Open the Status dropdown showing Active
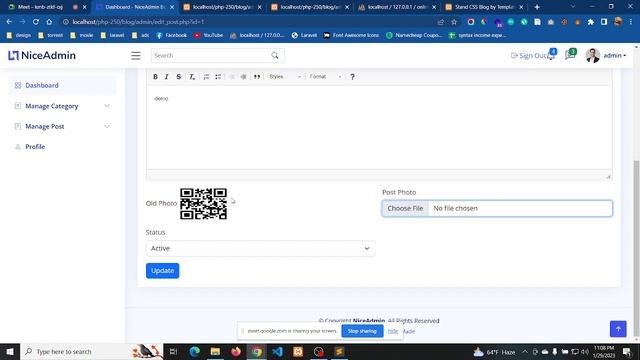Screen dimensions: 640x360 [x=260, y=248]
